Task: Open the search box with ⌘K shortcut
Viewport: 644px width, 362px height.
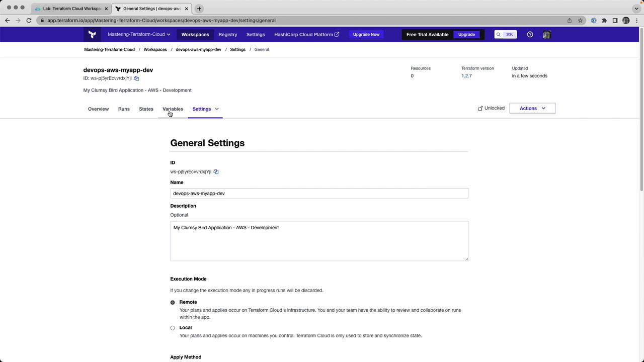Action: 505,35
